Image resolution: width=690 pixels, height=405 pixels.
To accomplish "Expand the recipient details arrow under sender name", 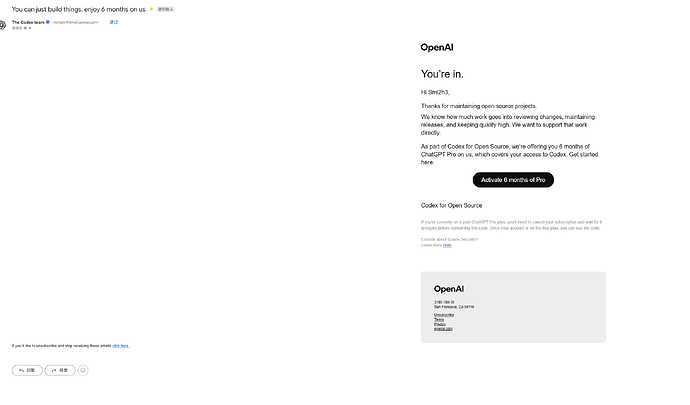I will pyautogui.click(x=29, y=28).
